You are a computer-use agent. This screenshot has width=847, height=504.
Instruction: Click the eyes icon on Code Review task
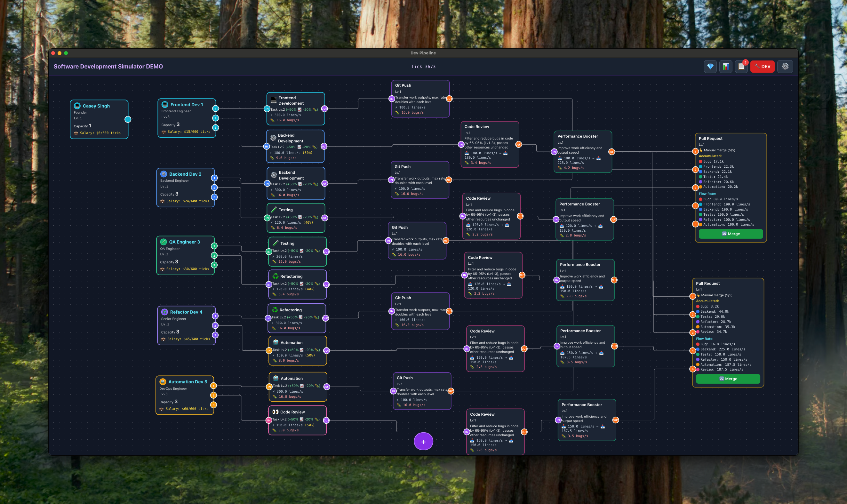tap(276, 412)
